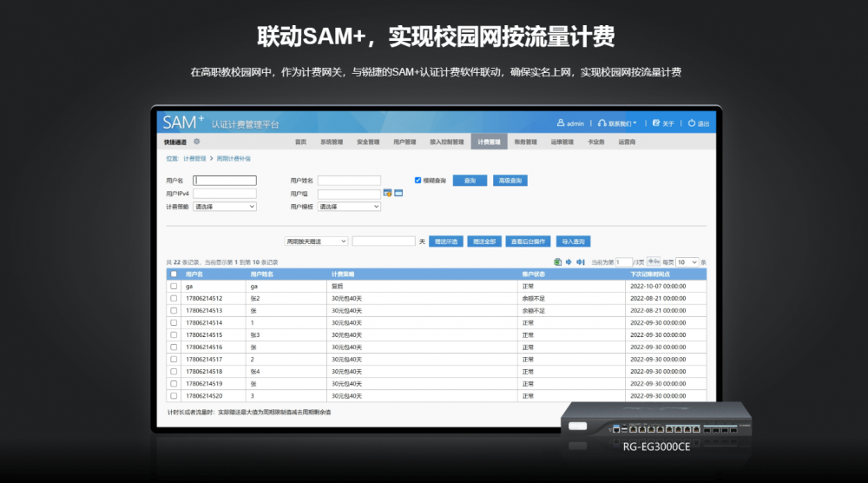Image resolution: width=868 pixels, height=483 pixels.
Task: Check the row for 17806214518
Action: click(174, 372)
